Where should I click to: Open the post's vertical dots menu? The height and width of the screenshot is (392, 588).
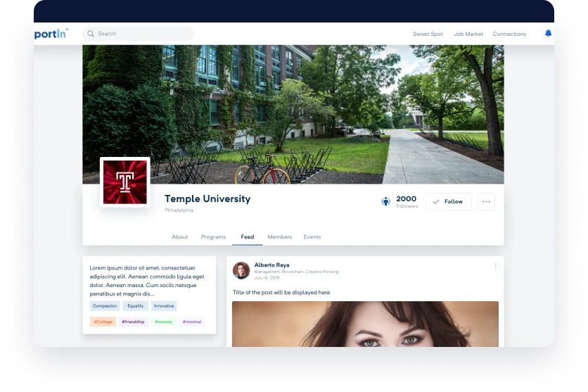click(x=496, y=266)
